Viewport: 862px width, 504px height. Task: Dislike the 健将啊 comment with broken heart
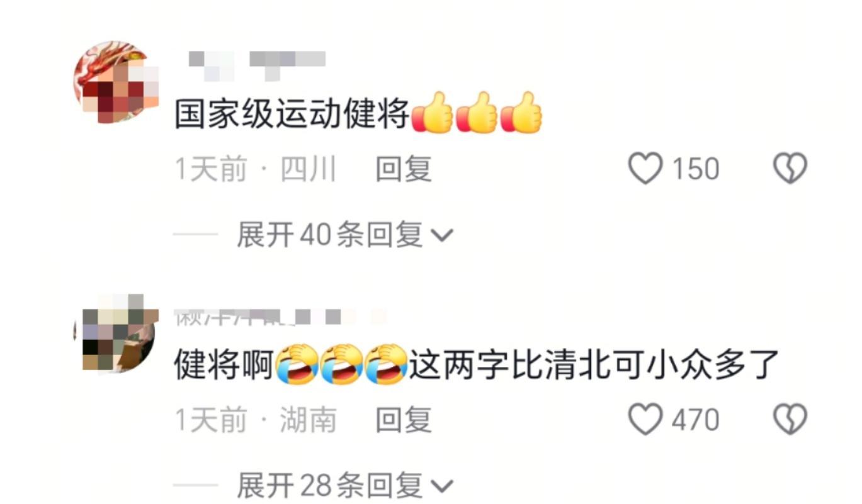(x=790, y=419)
